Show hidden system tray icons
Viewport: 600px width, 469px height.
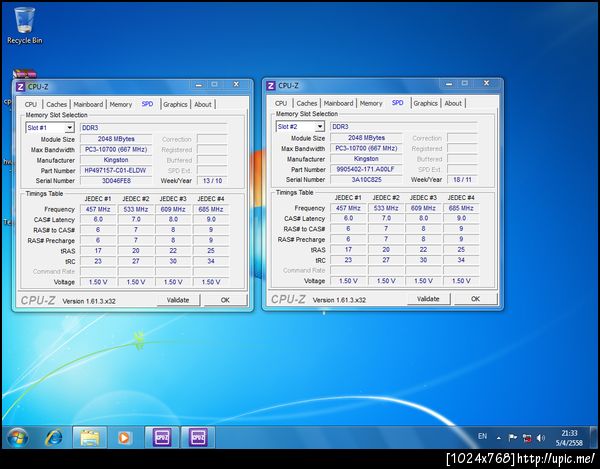coord(498,437)
